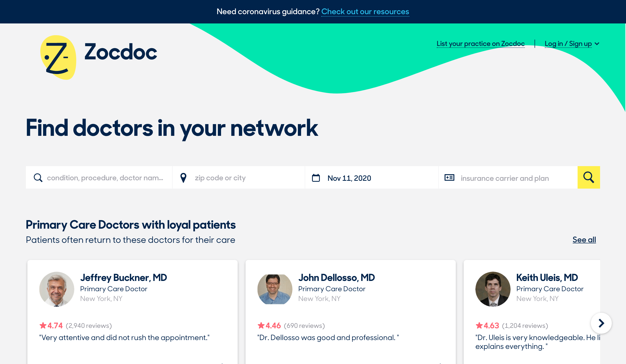Click the Zocdoc yellow logo icon
The height and width of the screenshot is (364, 626).
point(58,57)
